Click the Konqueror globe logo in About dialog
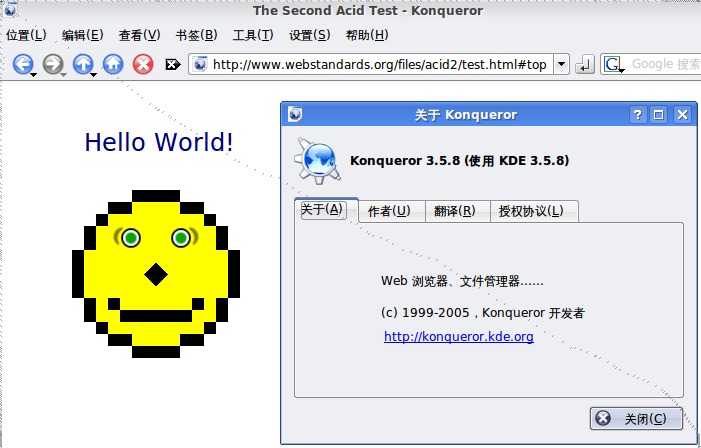 coord(317,161)
